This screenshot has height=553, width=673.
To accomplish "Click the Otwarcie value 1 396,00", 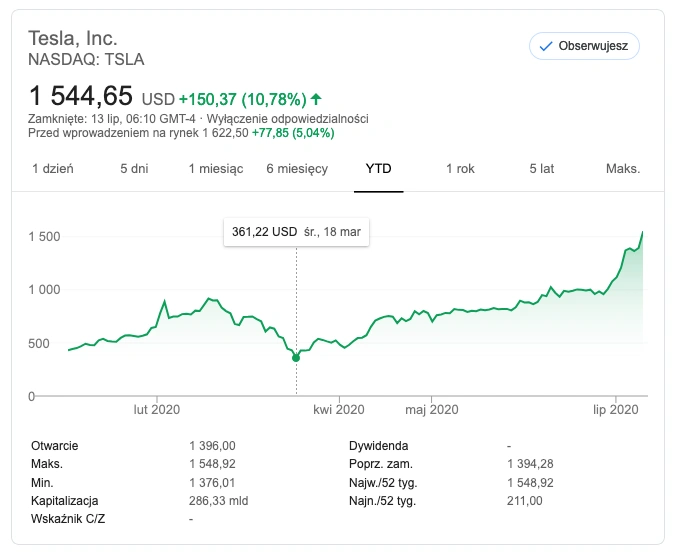I will coord(212,446).
